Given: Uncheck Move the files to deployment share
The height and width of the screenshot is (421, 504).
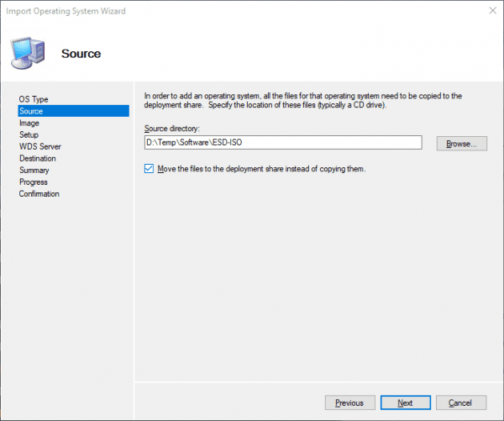Looking at the screenshot, I should click(x=149, y=169).
